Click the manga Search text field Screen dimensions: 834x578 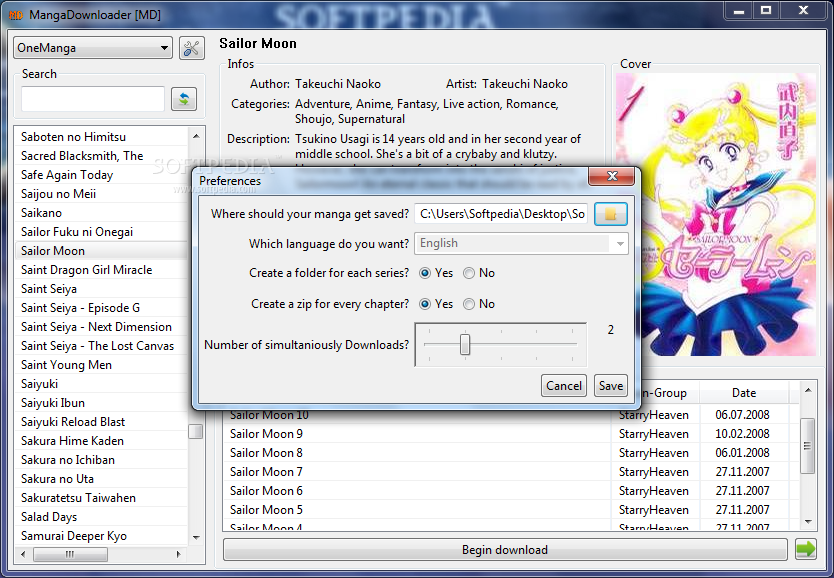click(93, 99)
